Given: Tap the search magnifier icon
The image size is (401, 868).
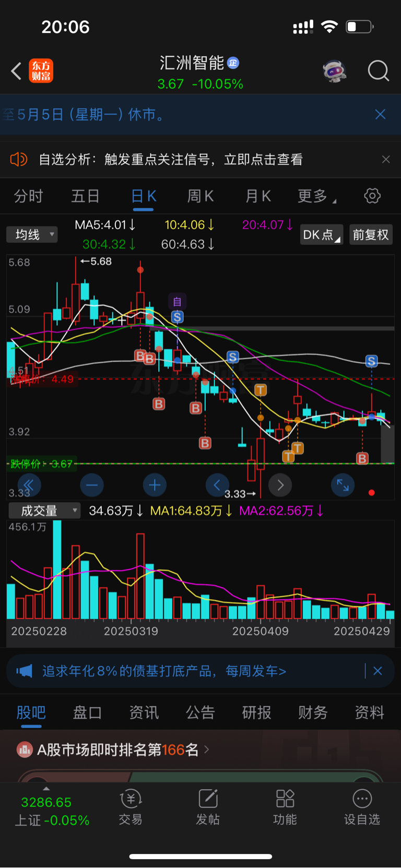Looking at the screenshot, I should (379, 71).
